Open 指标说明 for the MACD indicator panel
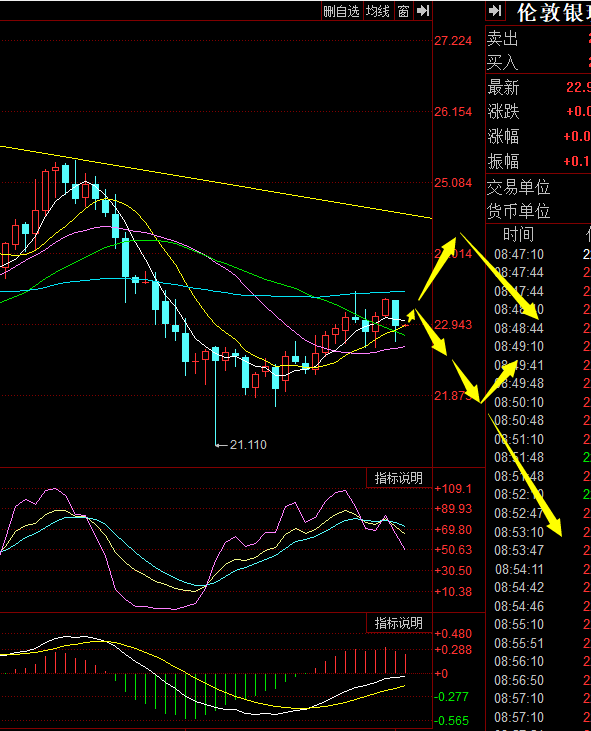This screenshot has width=591, height=731. [x=399, y=623]
